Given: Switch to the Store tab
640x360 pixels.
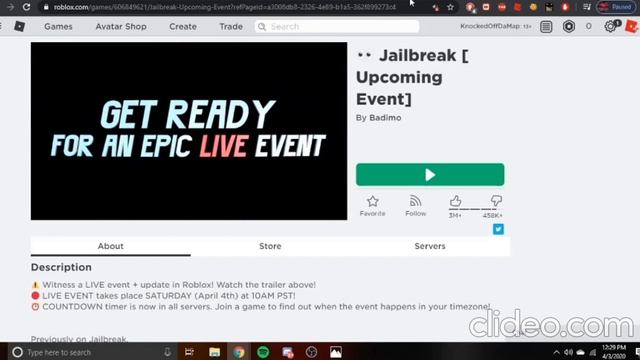Looking at the screenshot, I should click(270, 246).
